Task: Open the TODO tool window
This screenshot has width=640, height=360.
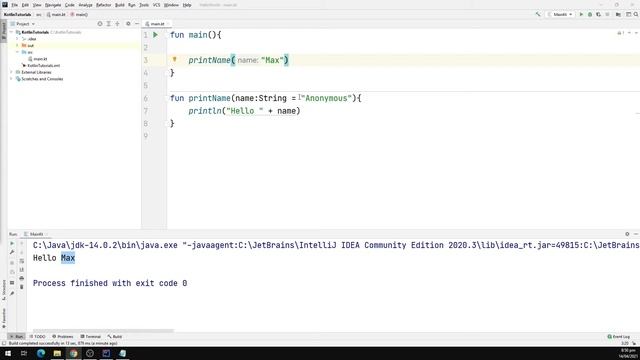Action: [38, 336]
